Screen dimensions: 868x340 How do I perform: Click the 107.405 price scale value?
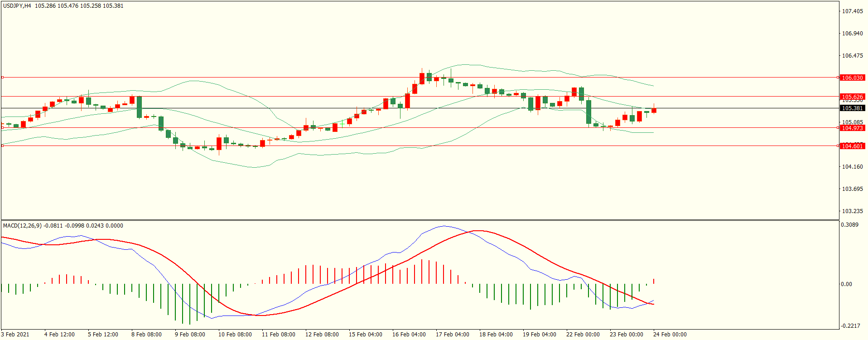[852, 11]
